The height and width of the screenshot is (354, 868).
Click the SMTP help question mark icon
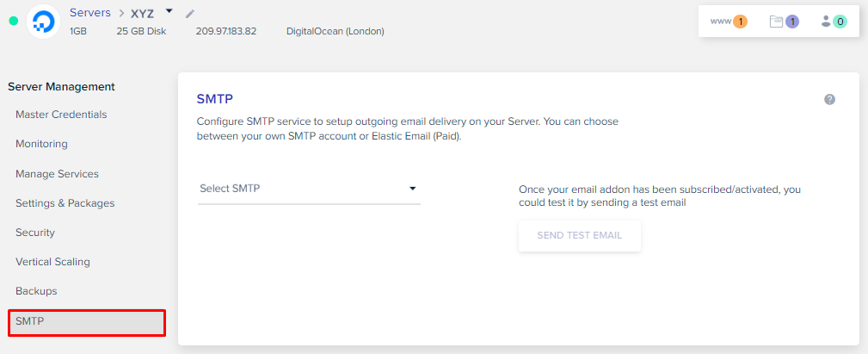point(829,99)
